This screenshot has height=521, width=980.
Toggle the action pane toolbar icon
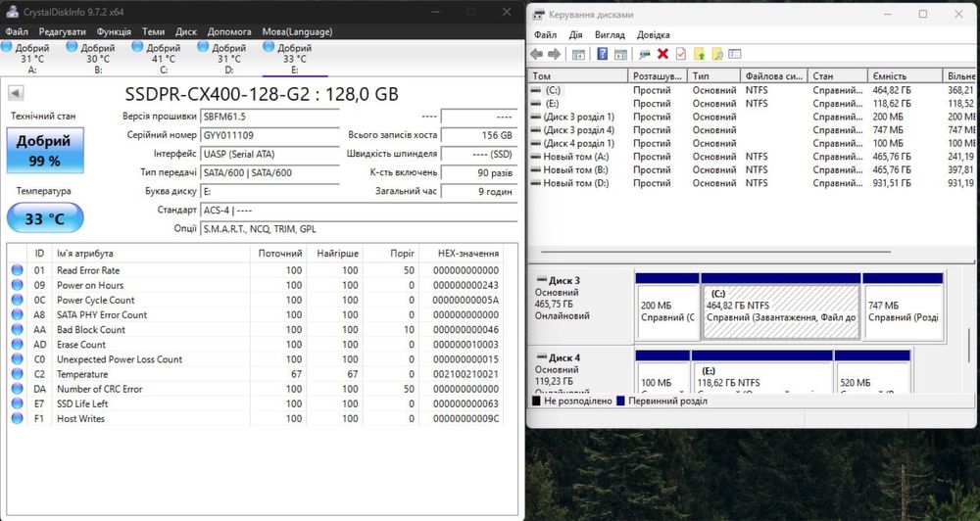point(620,54)
